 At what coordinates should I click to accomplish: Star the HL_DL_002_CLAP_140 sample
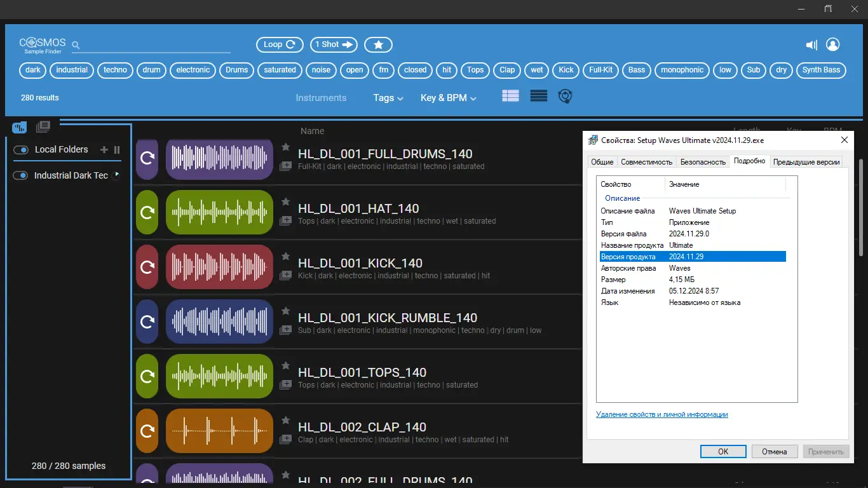(x=286, y=420)
